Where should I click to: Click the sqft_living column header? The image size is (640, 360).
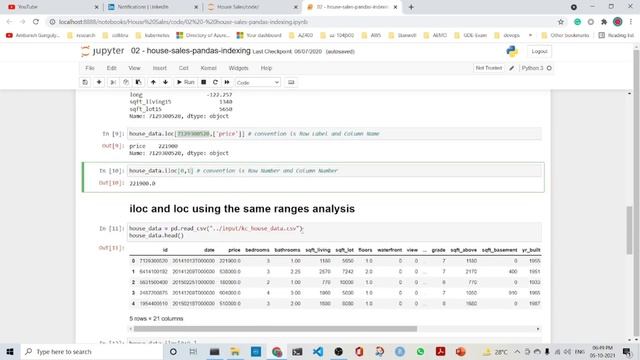pyautogui.click(x=318, y=250)
